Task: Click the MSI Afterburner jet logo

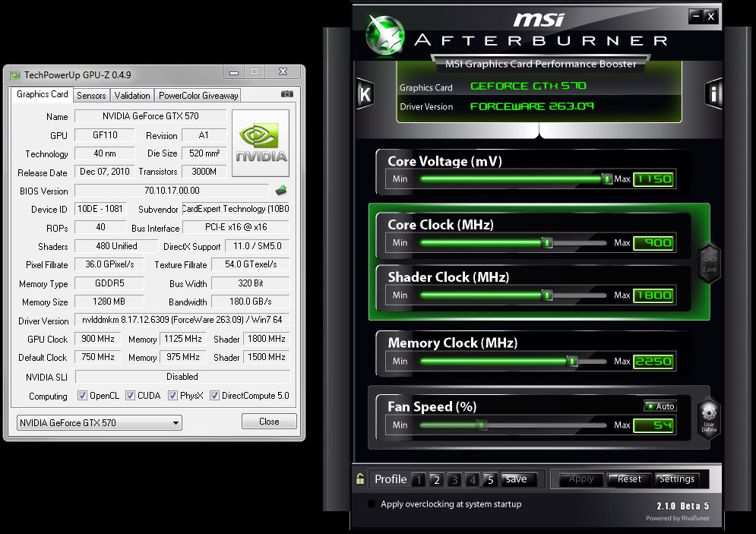Action: 384,35
